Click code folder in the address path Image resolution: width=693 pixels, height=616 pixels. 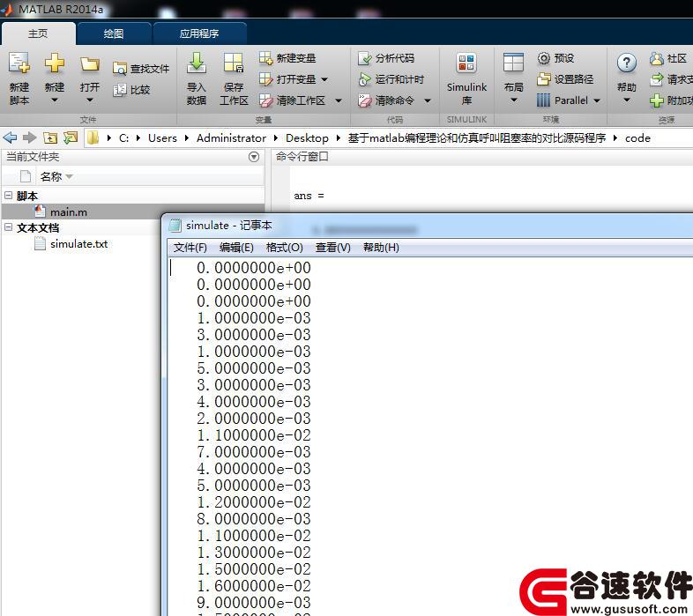[x=637, y=137]
